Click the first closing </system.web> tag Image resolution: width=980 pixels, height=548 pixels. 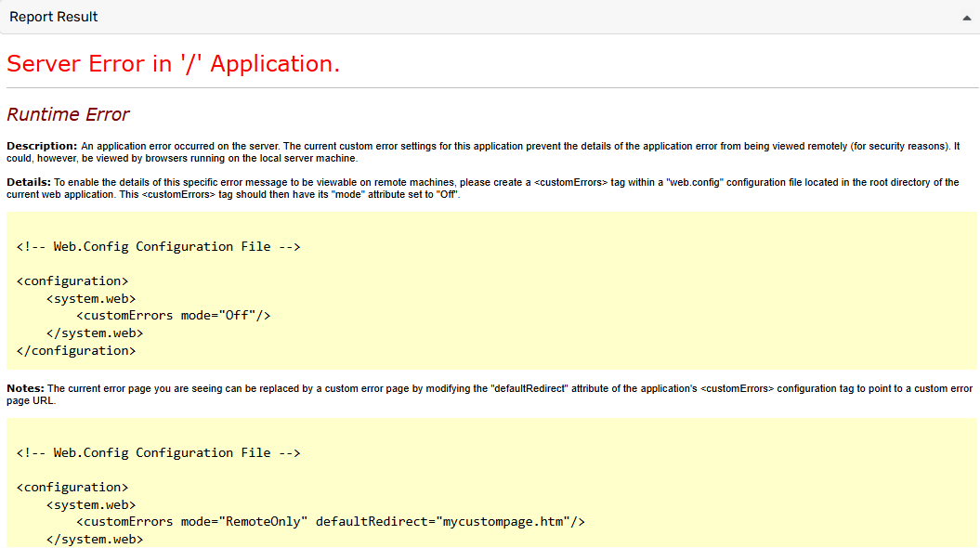[95, 333]
